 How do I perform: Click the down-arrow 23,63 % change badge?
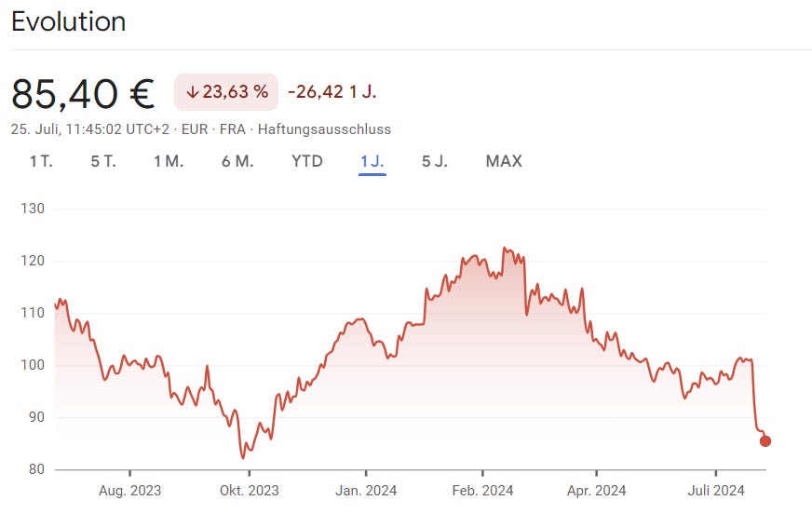tap(226, 92)
